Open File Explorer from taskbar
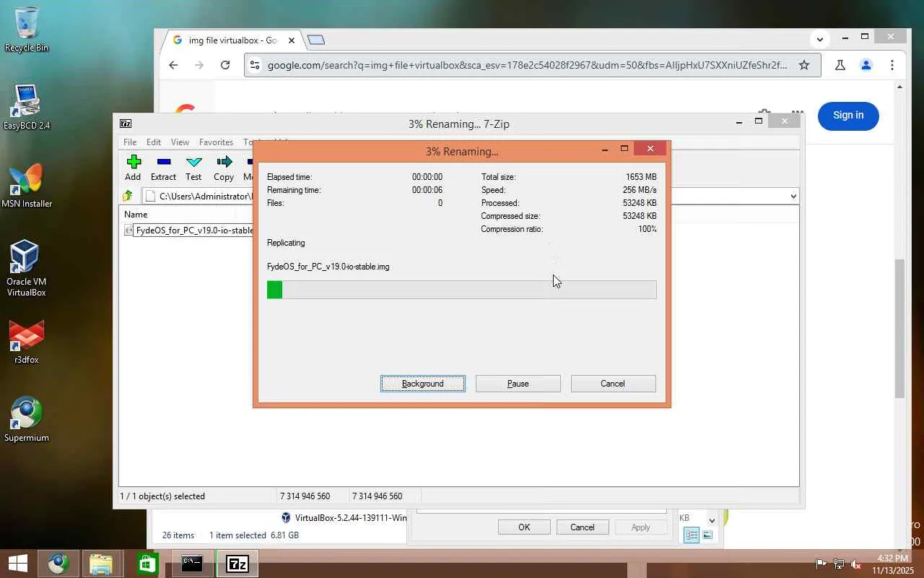This screenshot has height=578, width=924. pos(102,564)
